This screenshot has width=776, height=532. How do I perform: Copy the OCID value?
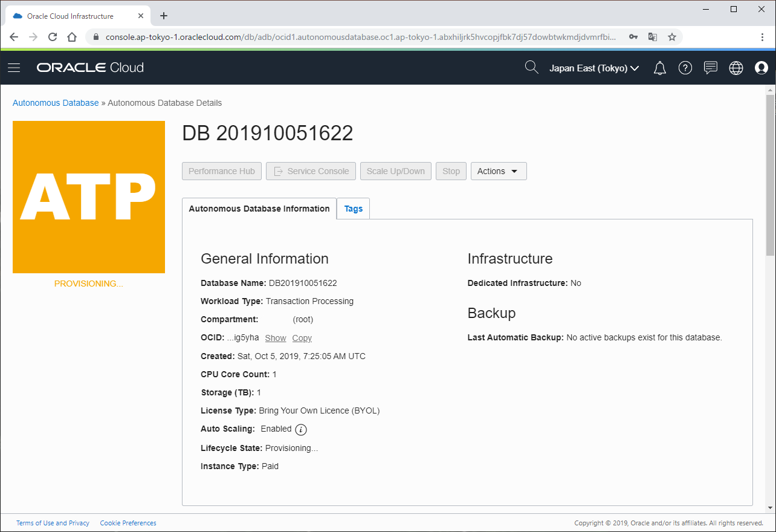(x=302, y=338)
